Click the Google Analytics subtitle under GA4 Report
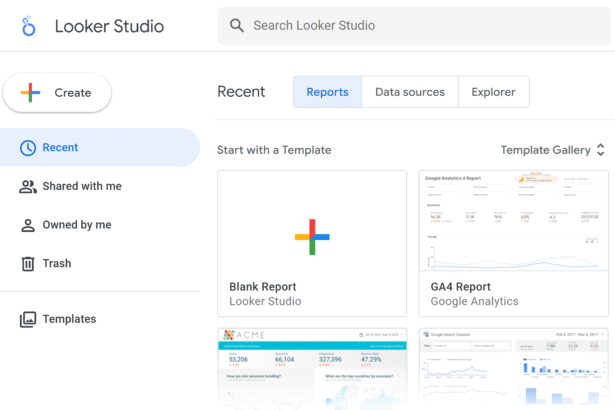The image size is (615, 410). [x=474, y=301]
